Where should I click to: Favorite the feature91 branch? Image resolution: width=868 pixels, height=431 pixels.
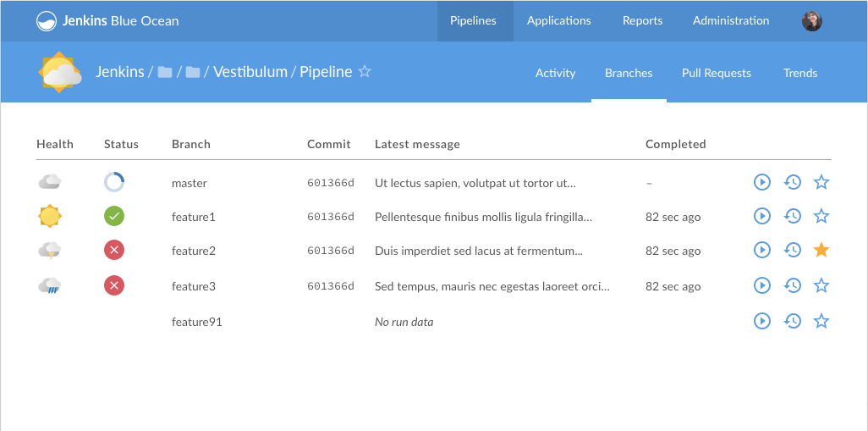click(x=821, y=321)
